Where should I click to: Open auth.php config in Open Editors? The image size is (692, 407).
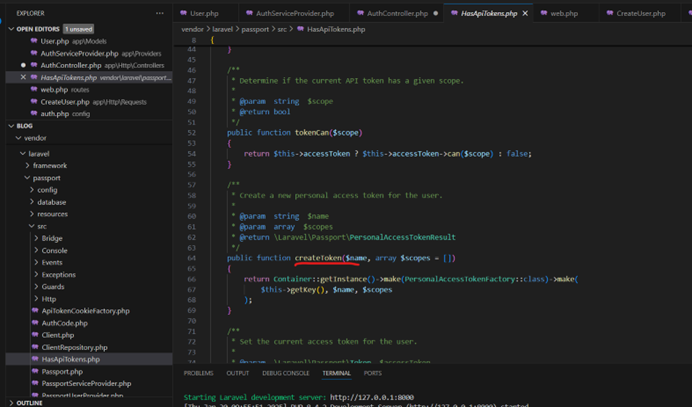(89, 113)
